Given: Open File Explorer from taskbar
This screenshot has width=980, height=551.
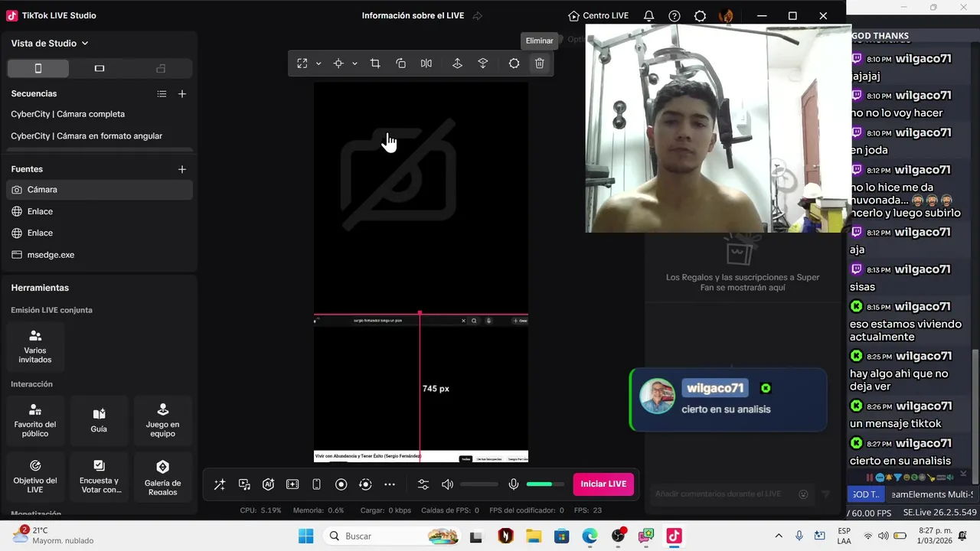Looking at the screenshot, I should 534,536.
